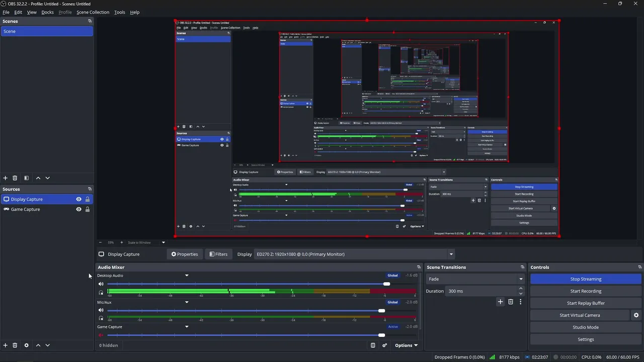
Task: Unmute Game Capture with the red speaker icon
Action: point(101,335)
